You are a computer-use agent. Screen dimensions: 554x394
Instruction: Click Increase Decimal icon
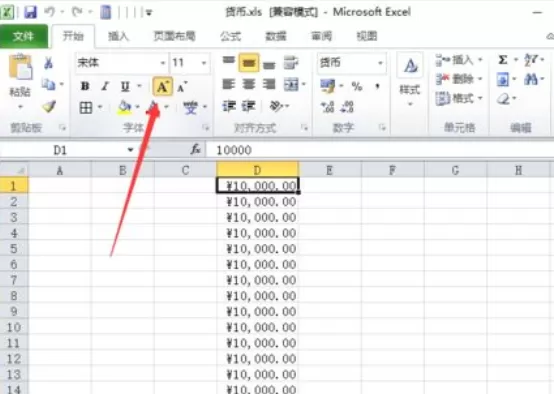click(x=328, y=107)
